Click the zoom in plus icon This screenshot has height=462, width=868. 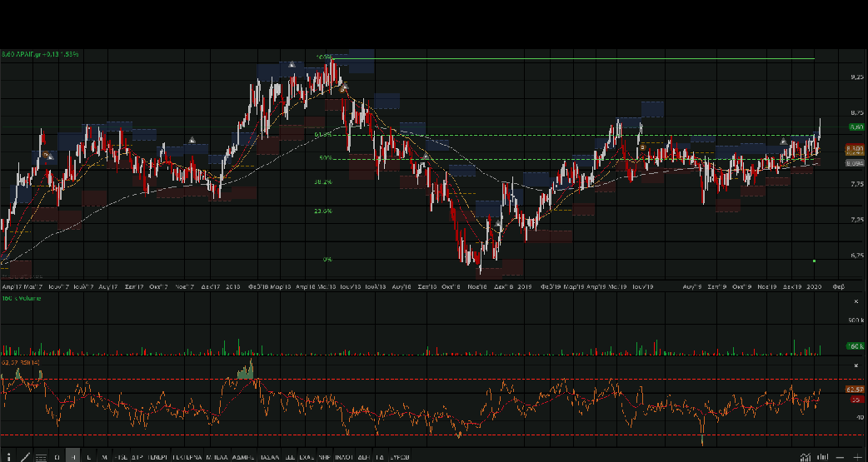pos(857,457)
